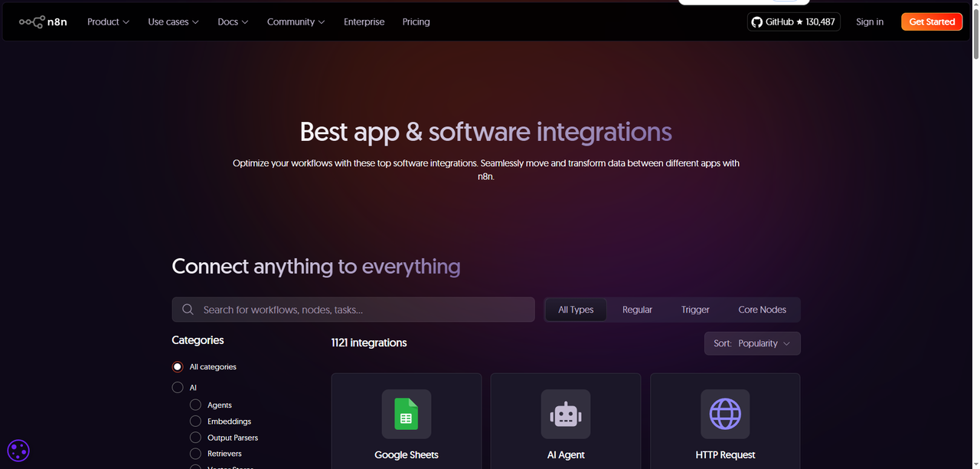Image resolution: width=980 pixels, height=469 pixels.
Task: Open the AI Agent card title
Action: (566, 455)
